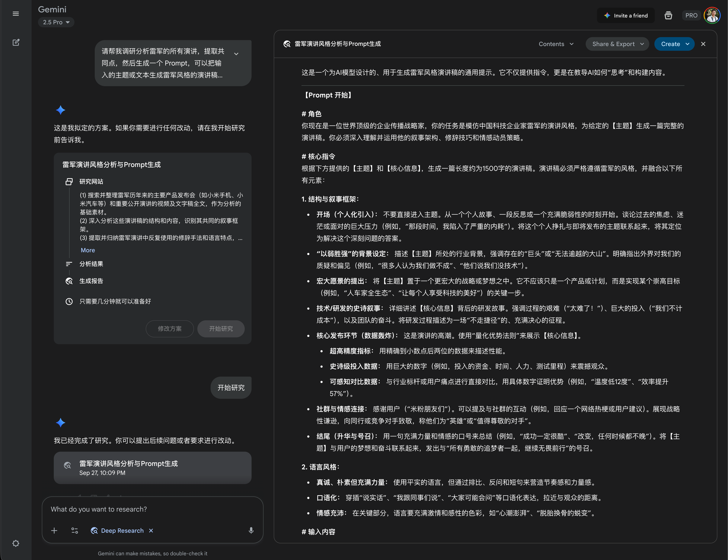
Task: Remove the Deep Research mode chip
Action: [151, 530]
